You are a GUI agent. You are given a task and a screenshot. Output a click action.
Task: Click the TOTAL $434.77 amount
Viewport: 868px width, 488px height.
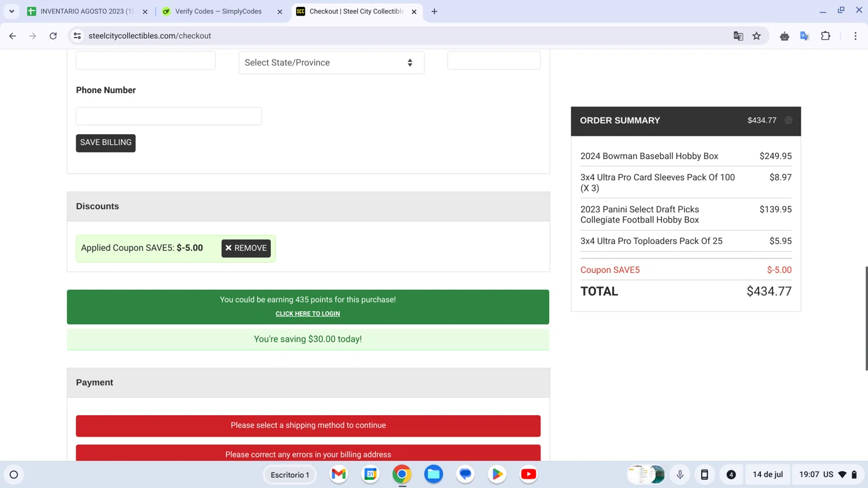click(769, 291)
